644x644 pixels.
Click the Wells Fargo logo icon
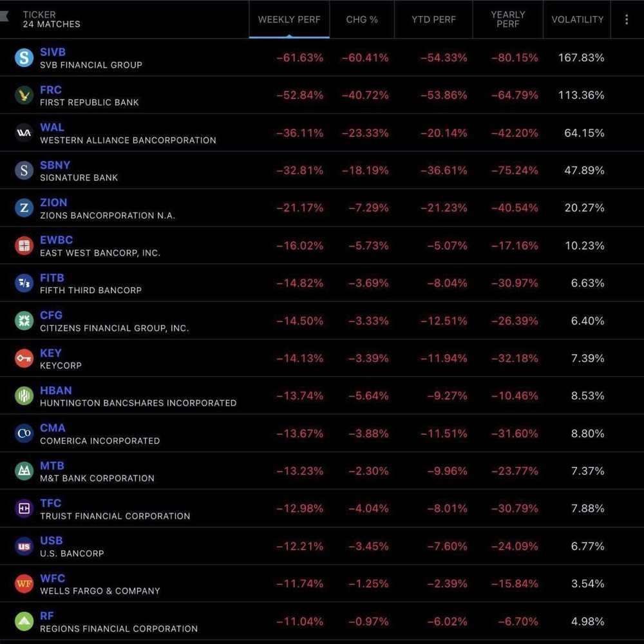(x=24, y=583)
